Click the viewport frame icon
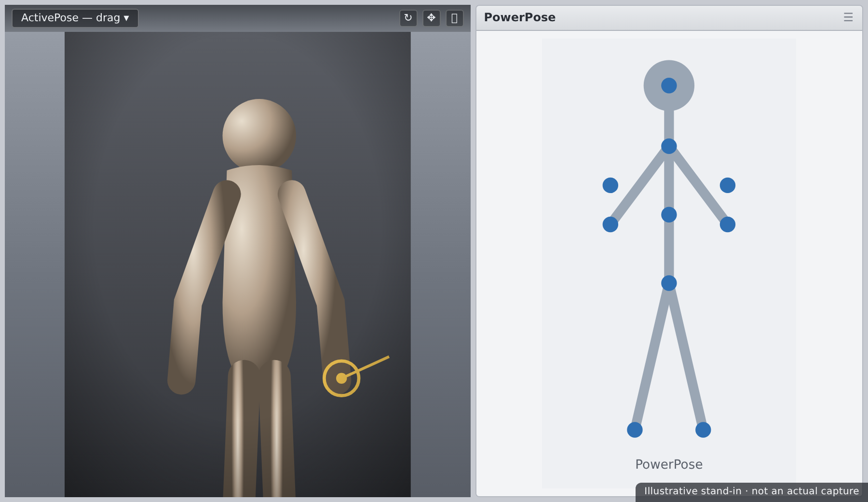868x502 pixels. (x=454, y=18)
